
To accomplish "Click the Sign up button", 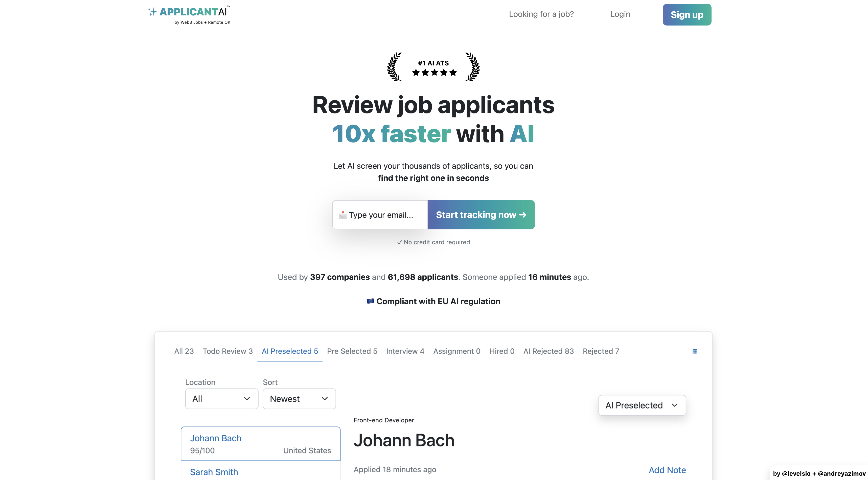I will tap(687, 15).
